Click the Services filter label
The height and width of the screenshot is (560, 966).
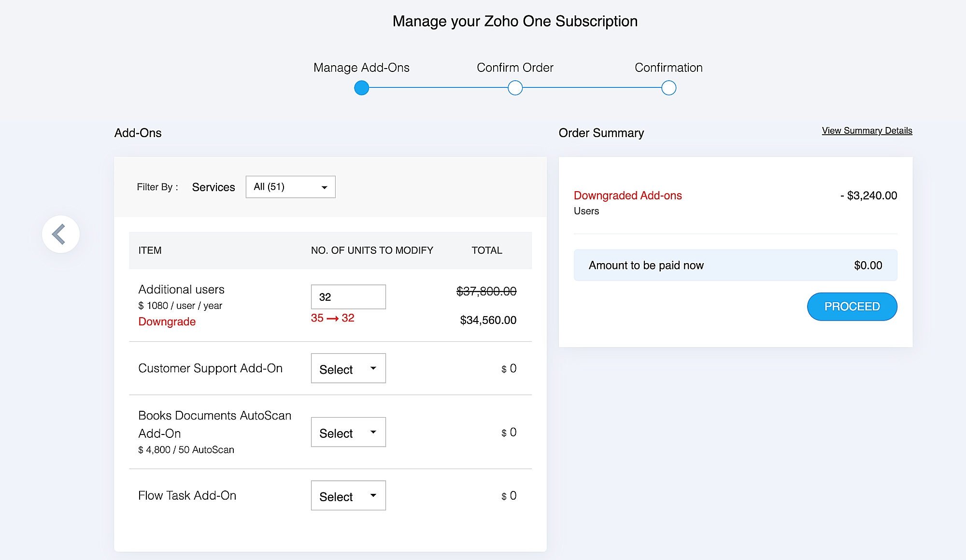coord(213,187)
